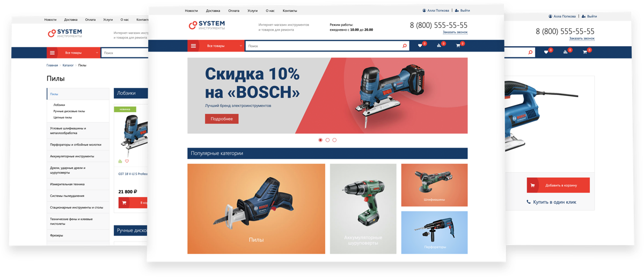Screen dimensions: 644x277
Task: Open the Аккумуляторные шуруповерты category tile
Action: point(363,209)
